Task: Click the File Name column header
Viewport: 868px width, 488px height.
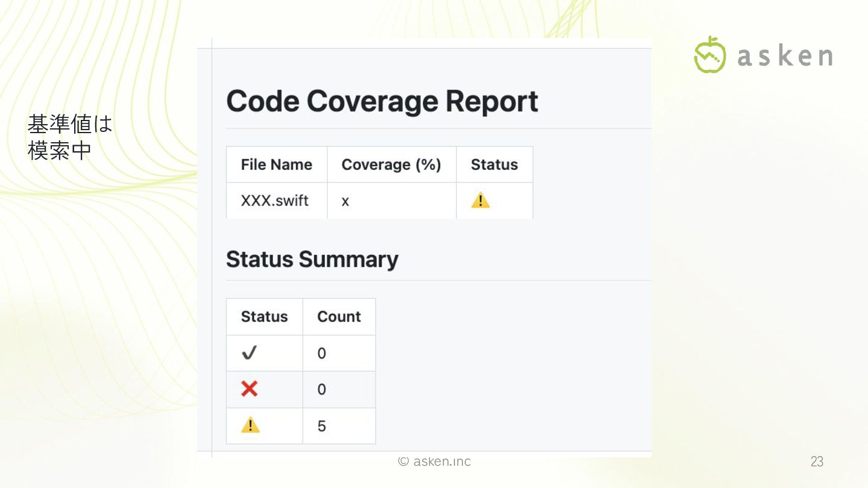Action: coord(277,164)
